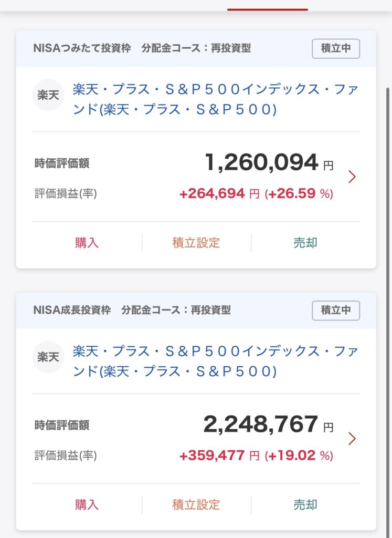392x538 pixels.
Task: Open details chevron for 2,248,767 円 holding
Action: click(x=352, y=439)
